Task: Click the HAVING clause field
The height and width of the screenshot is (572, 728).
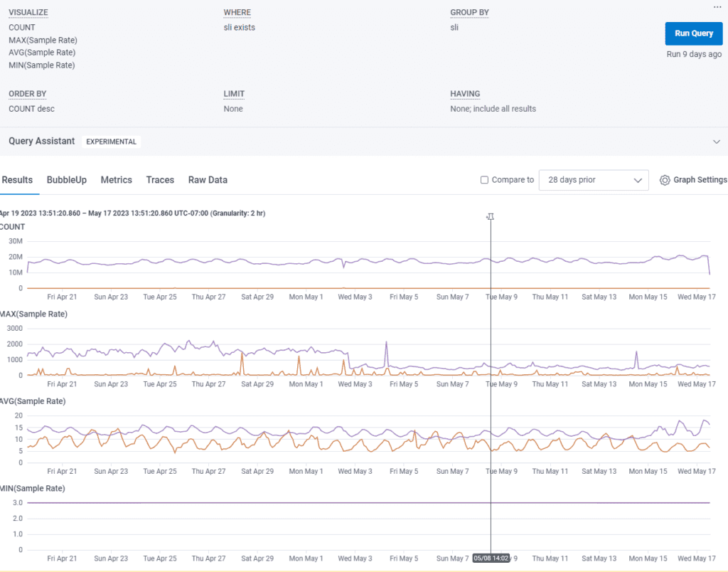Action: [493, 109]
